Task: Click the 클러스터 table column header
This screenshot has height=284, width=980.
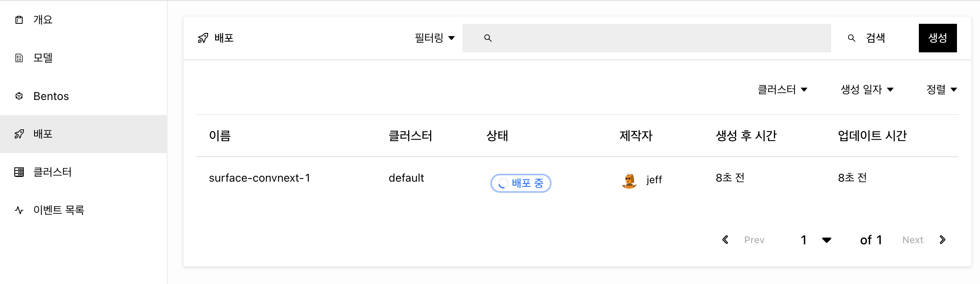Action: (410, 136)
